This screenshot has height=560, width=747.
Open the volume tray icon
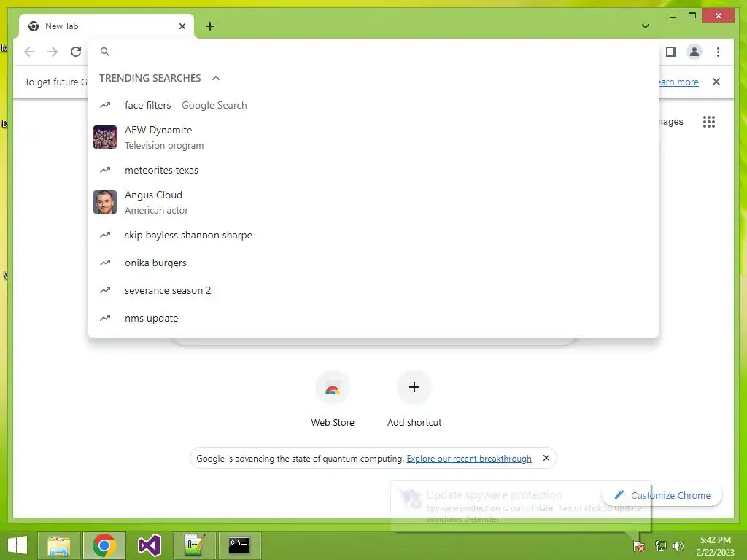[x=678, y=545]
